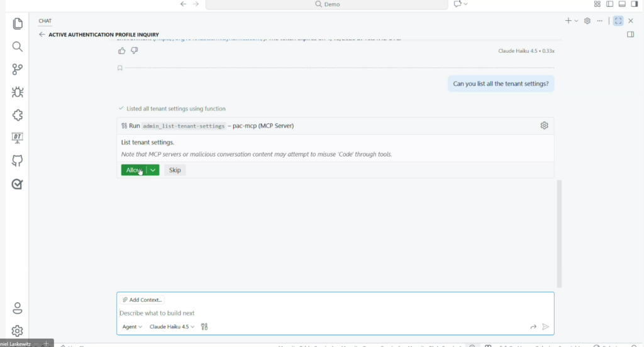Click admin_list-tenant-settings tool name

(x=184, y=126)
